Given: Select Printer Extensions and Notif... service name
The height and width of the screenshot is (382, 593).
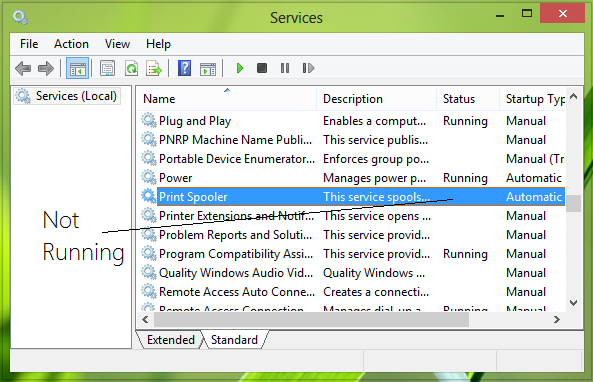Looking at the screenshot, I should coord(236,216).
